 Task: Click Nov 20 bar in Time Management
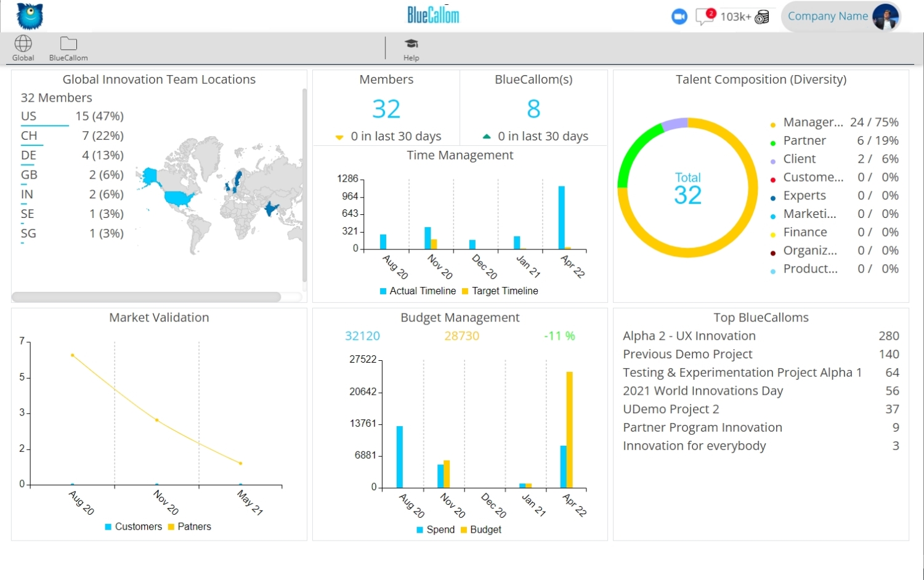click(428, 238)
